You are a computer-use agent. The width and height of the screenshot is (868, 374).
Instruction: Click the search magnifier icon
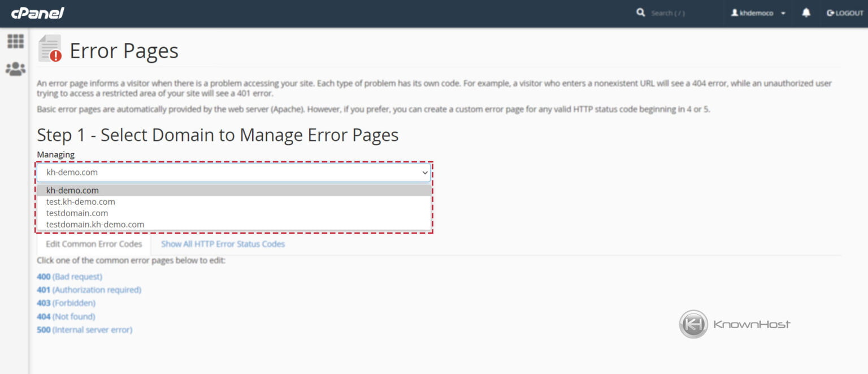[640, 12]
